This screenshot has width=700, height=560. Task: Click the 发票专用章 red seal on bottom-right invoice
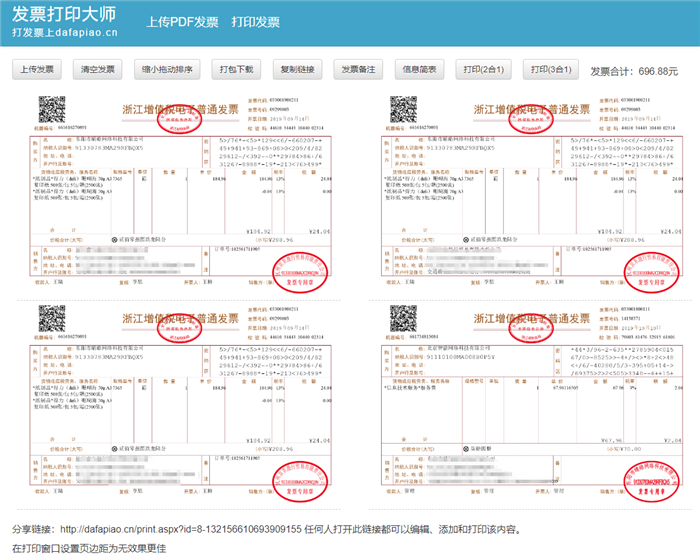click(x=651, y=481)
